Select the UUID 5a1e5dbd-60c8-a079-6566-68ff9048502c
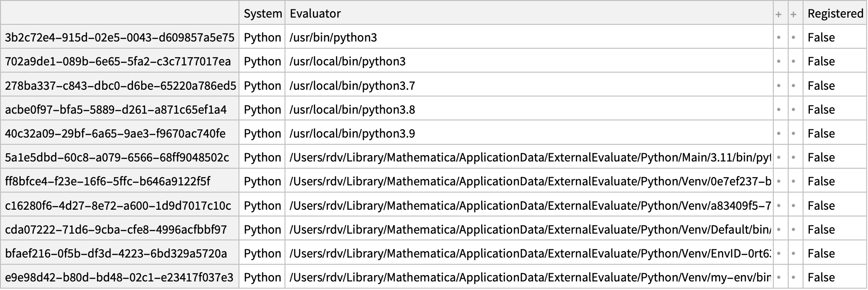This screenshot has width=868, height=290. 117,157
